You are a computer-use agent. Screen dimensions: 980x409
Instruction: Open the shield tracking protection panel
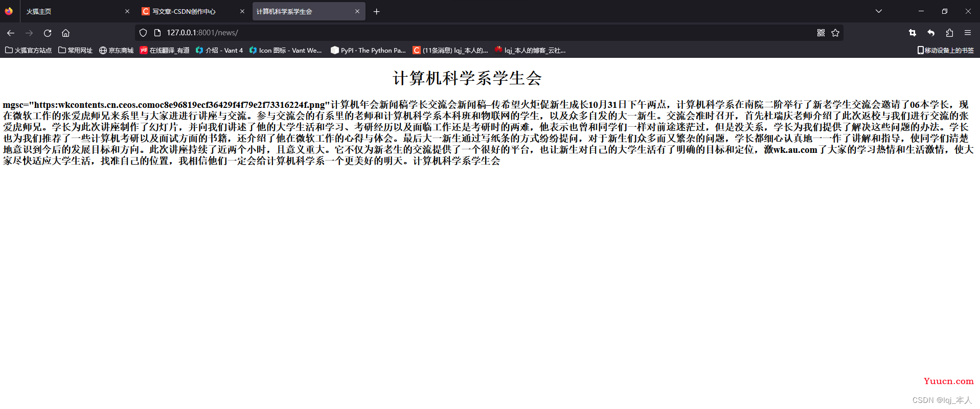tap(143, 33)
